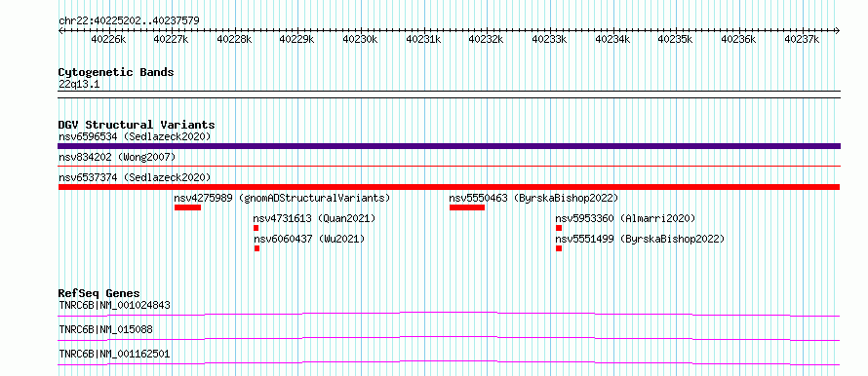
Task: Click magenta line of TNRC6B|NM_015088
Action: (449, 338)
